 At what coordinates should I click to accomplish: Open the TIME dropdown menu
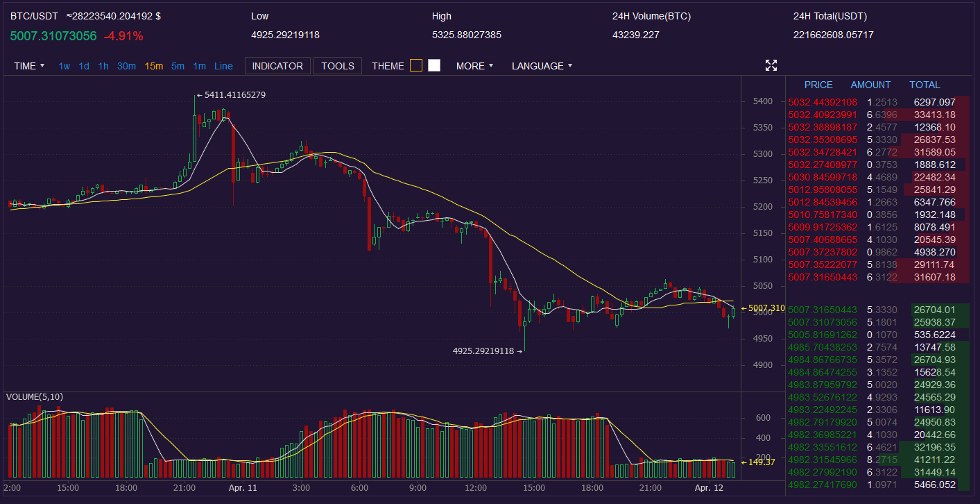tap(29, 66)
